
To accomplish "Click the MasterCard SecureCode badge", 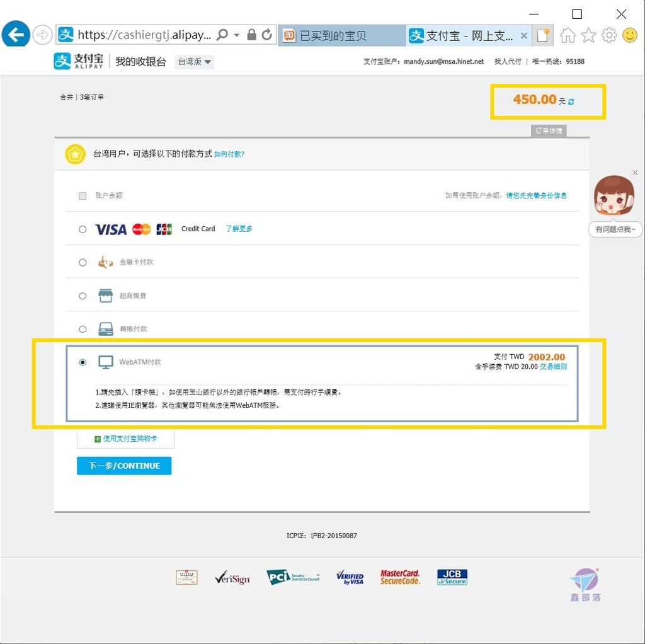I will 400,577.
